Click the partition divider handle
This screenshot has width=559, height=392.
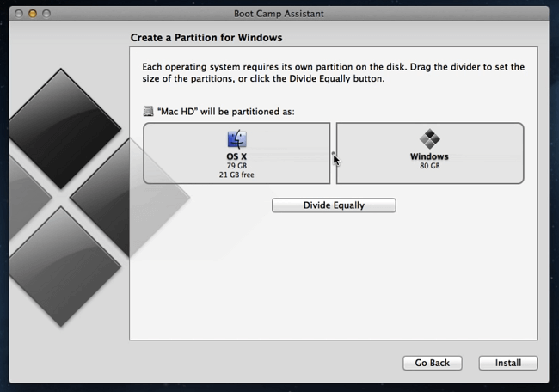[333, 154]
